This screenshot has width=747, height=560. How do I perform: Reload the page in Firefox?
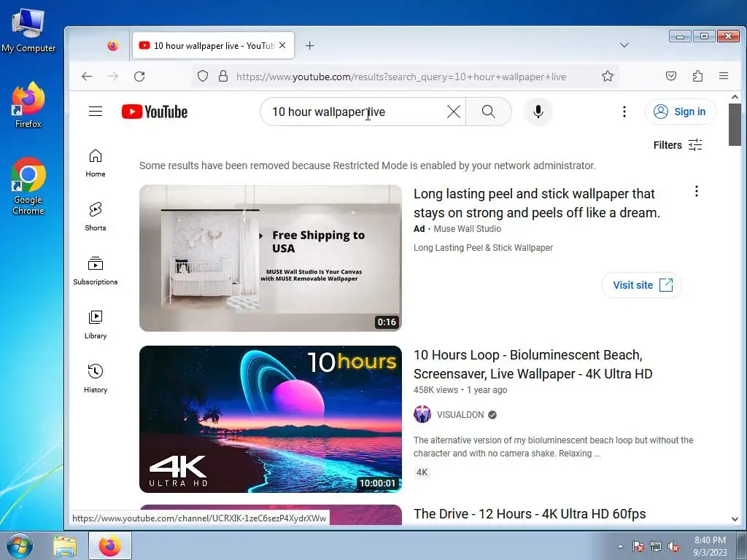coord(139,76)
